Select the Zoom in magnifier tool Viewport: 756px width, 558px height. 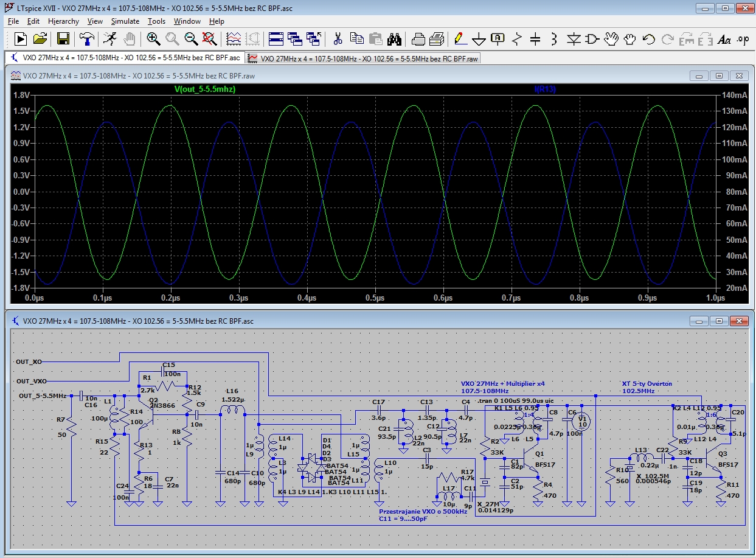[x=153, y=40]
